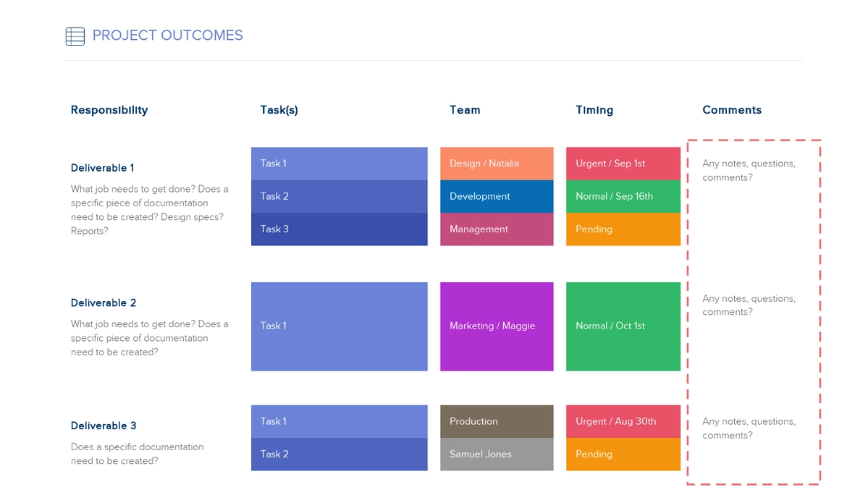
Task: Open the Deliverable 2 title
Action: tap(104, 303)
